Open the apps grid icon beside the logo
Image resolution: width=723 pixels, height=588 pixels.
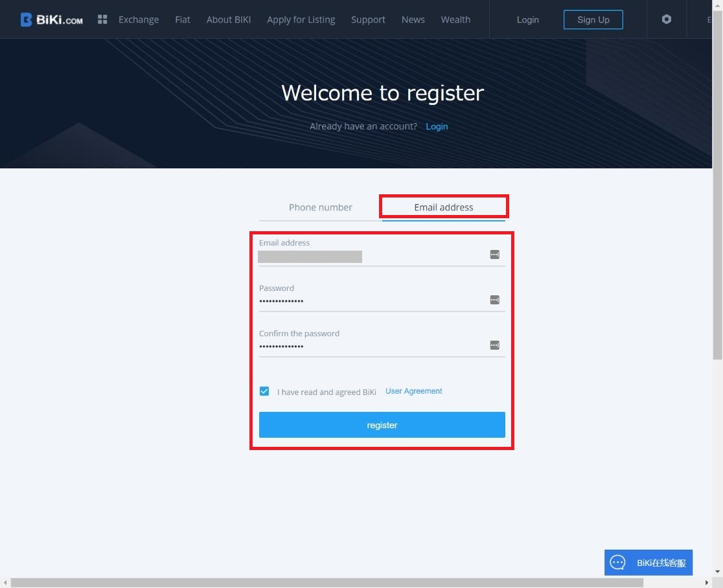(x=102, y=19)
